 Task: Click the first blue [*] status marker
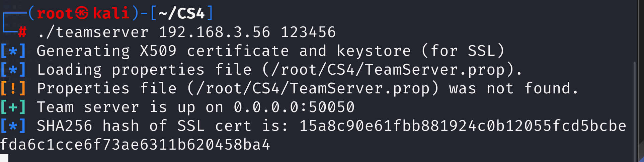pos(13,51)
